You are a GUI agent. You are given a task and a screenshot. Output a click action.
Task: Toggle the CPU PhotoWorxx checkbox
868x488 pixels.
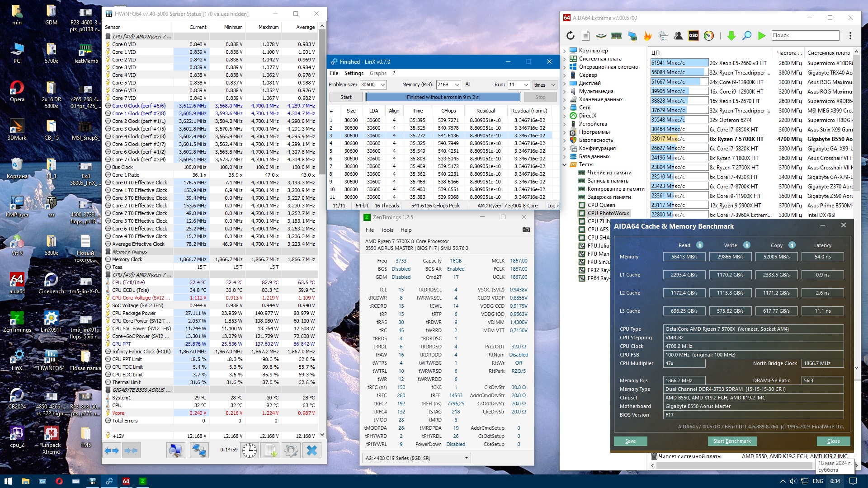582,213
